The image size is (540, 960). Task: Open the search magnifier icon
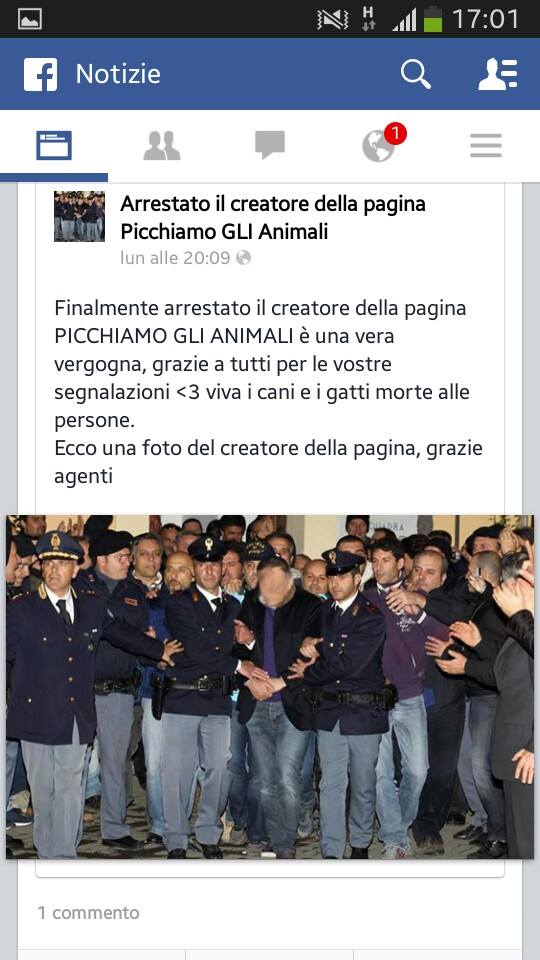(416, 75)
